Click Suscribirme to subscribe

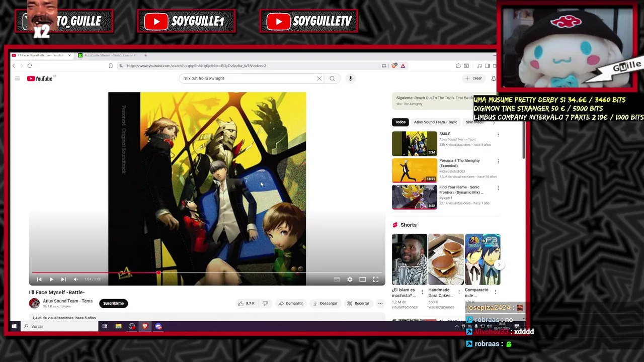click(x=113, y=303)
